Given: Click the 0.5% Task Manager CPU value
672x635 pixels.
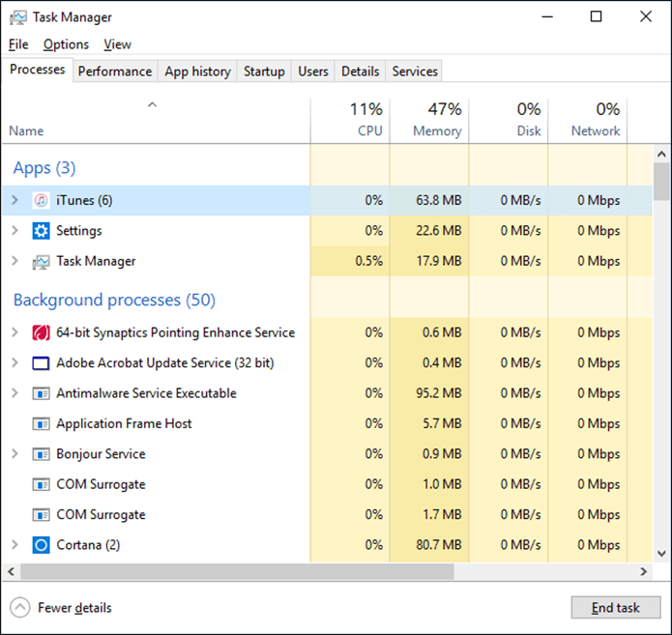Looking at the screenshot, I should pyautogui.click(x=368, y=261).
